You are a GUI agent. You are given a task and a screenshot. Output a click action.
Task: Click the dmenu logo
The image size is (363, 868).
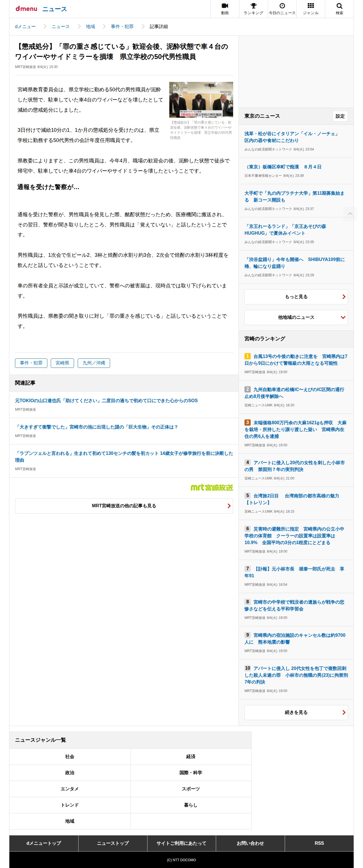[x=26, y=9]
